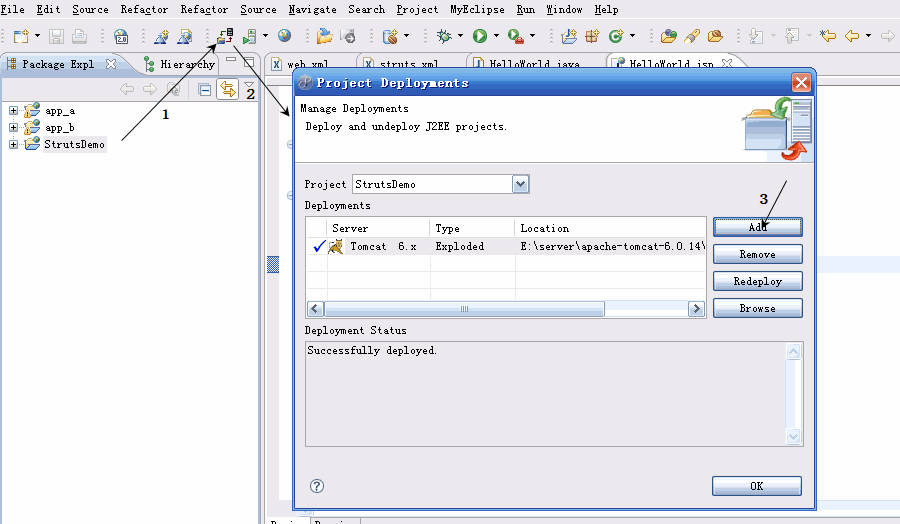The width and height of the screenshot is (900, 524).
Task: Click the Previous Annotation toolbar icon
Action: tap(792, 37)
